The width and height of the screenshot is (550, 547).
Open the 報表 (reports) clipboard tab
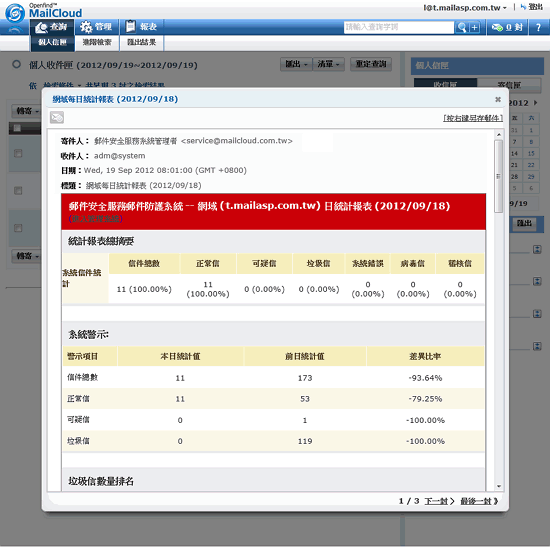click(141, 27)
